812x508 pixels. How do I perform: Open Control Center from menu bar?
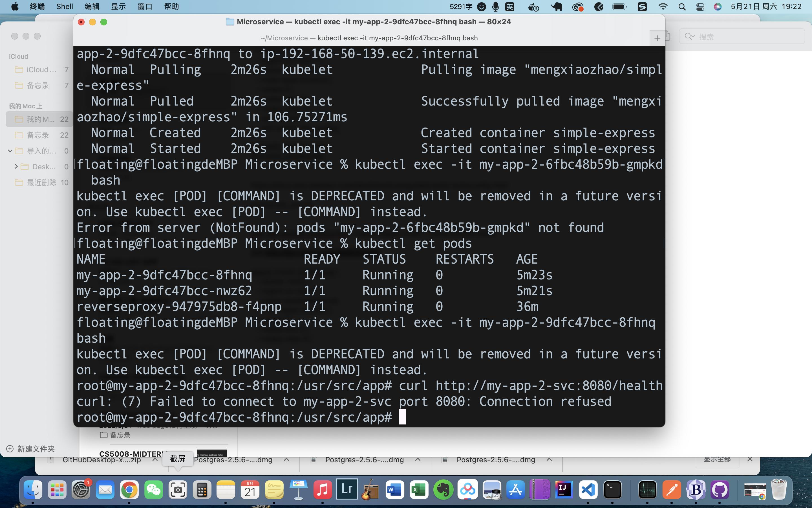click(x=700, y=7)
